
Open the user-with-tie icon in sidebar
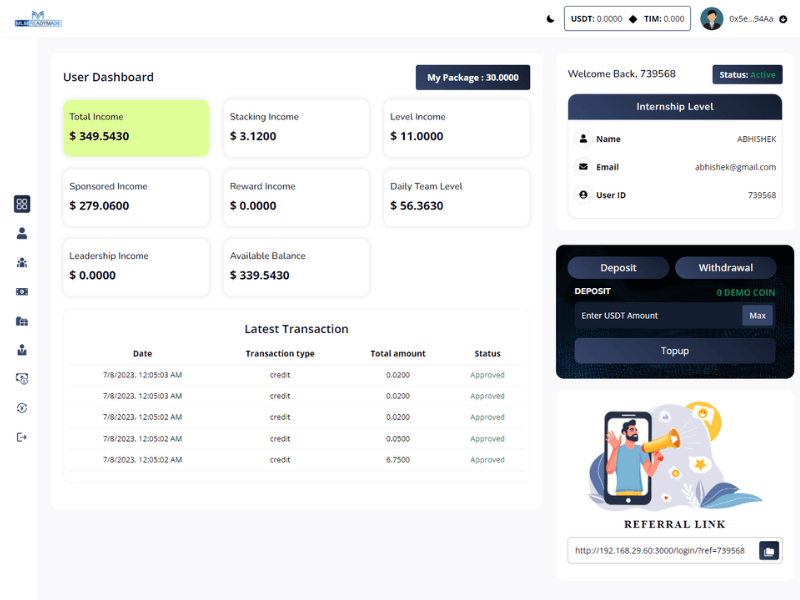(x=22, y=350)
